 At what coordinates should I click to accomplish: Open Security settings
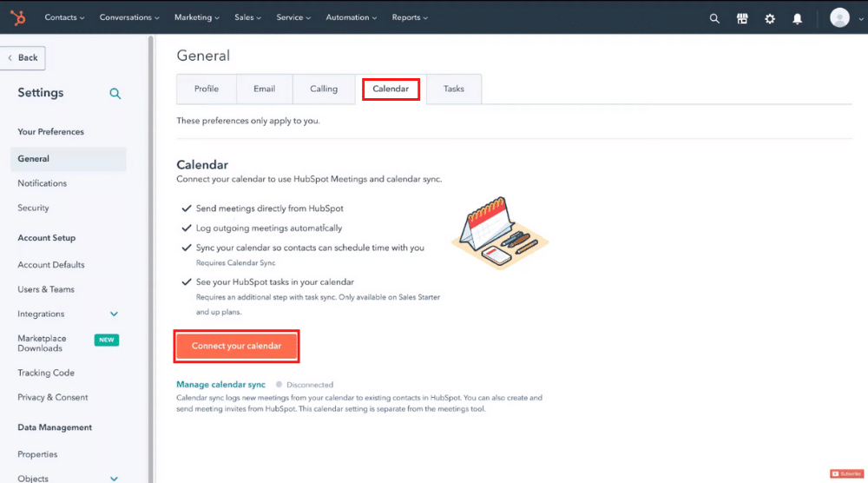(x=33, y=208)
